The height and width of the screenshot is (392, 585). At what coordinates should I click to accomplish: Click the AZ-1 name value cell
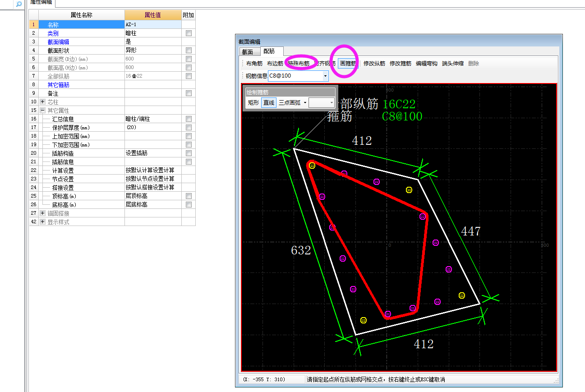[153, 24]
